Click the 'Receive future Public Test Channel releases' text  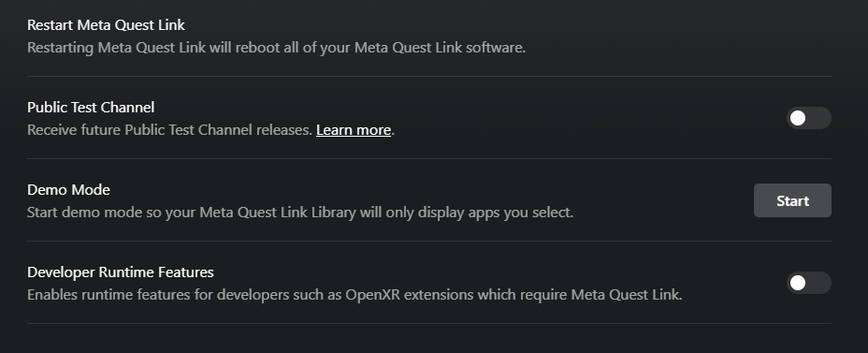coord(170,130)
